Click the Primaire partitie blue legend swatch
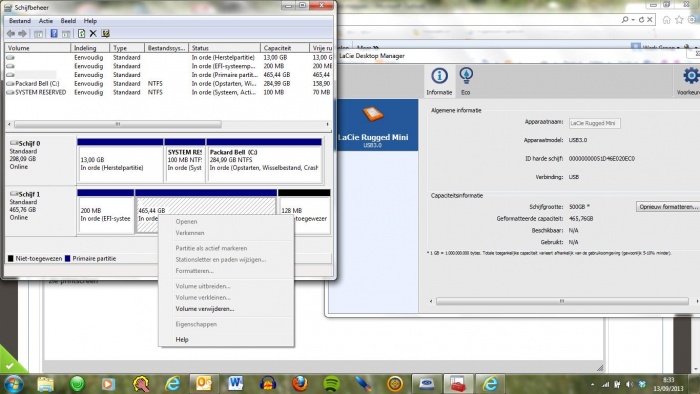The height and width of the screenshot is (394, 700). (x=68, y=258)
